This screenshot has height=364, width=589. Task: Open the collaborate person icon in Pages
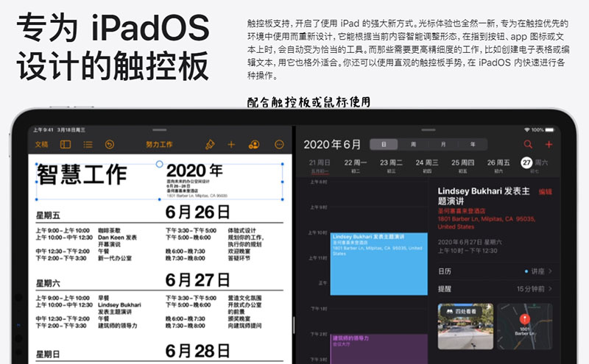[254, 144]
